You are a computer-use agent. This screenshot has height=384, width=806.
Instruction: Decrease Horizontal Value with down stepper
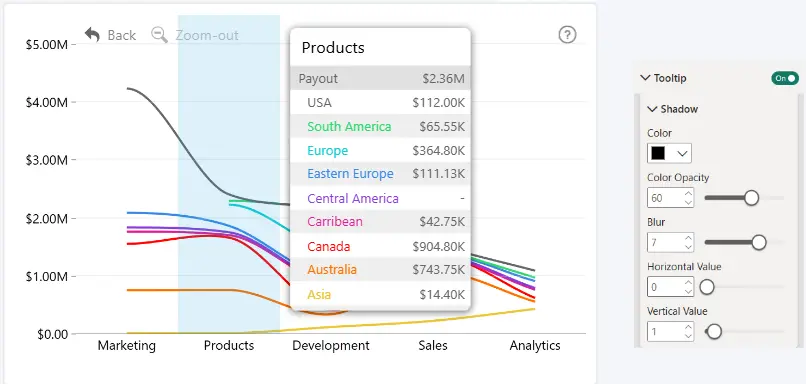click(x=688, y=291)
